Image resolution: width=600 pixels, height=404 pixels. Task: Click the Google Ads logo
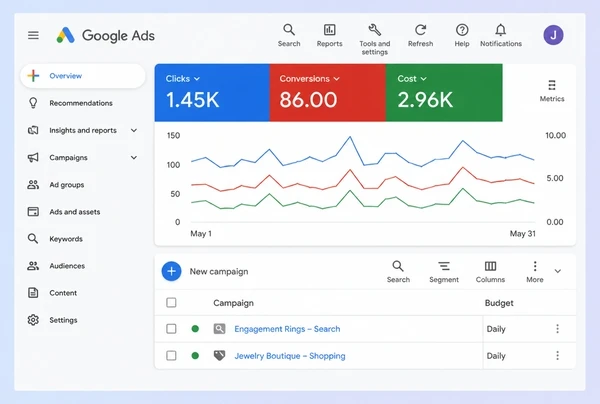[x=106, y=36]
